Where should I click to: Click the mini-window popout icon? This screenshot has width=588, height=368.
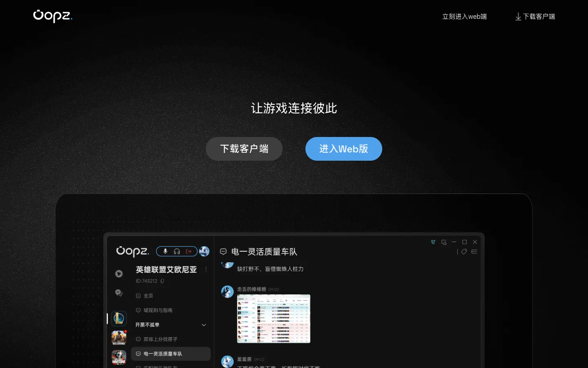444,242
